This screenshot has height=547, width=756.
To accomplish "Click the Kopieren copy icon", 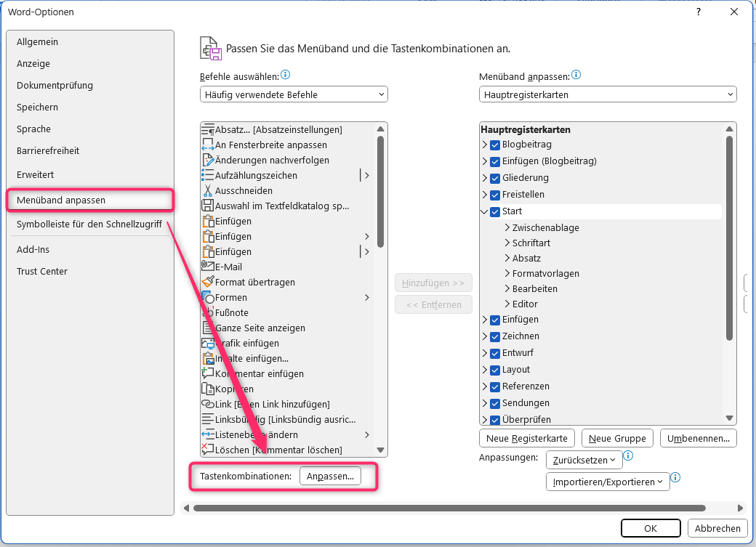I will [208, 389].
